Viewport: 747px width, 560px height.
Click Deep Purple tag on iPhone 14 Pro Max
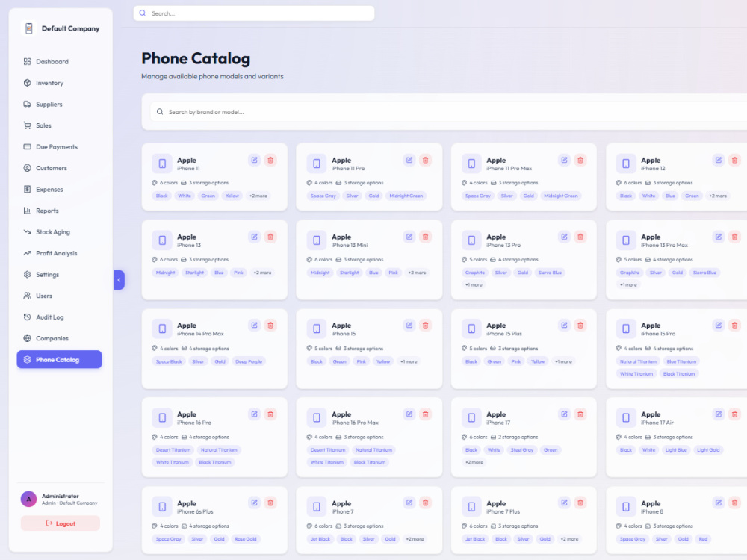coord(249,361)
